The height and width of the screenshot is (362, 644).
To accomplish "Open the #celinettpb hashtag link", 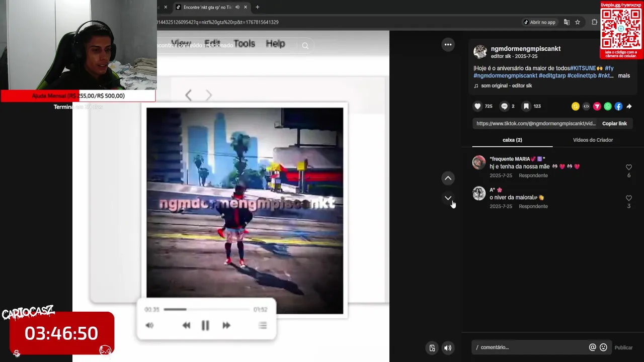I will coord(582,75).
